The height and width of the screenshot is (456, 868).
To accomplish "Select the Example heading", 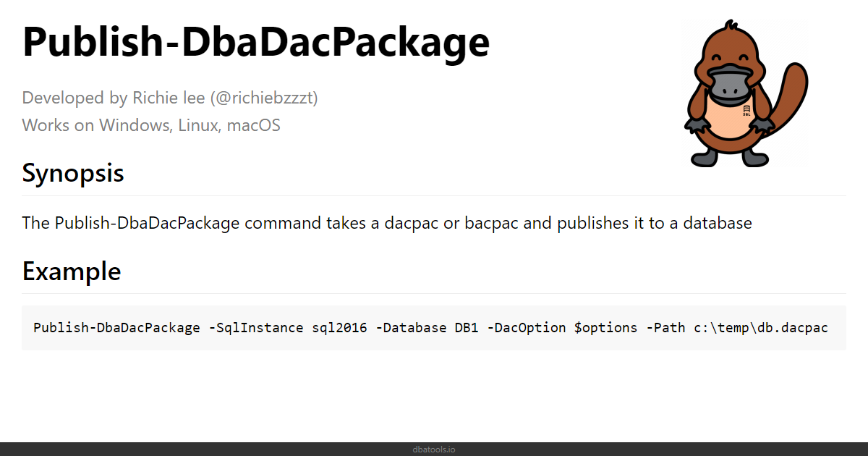I will (x=72, y=271).
